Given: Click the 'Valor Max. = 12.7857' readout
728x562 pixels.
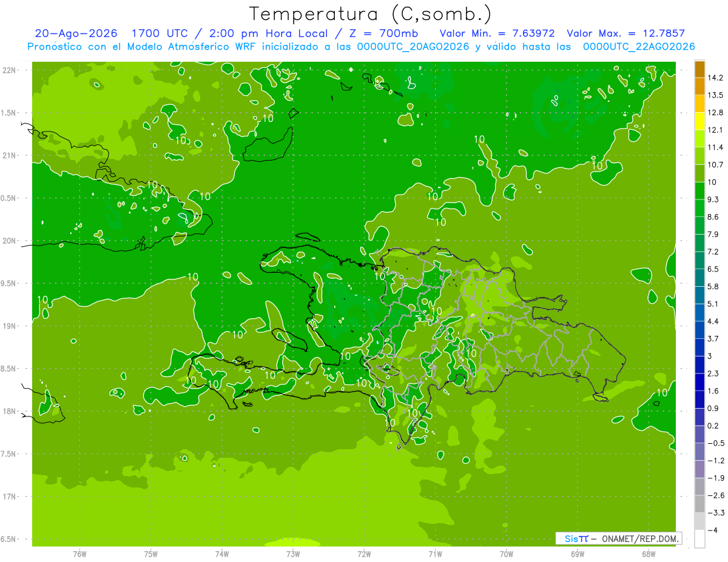Looking at the screenshot, I should coord(625,33).
